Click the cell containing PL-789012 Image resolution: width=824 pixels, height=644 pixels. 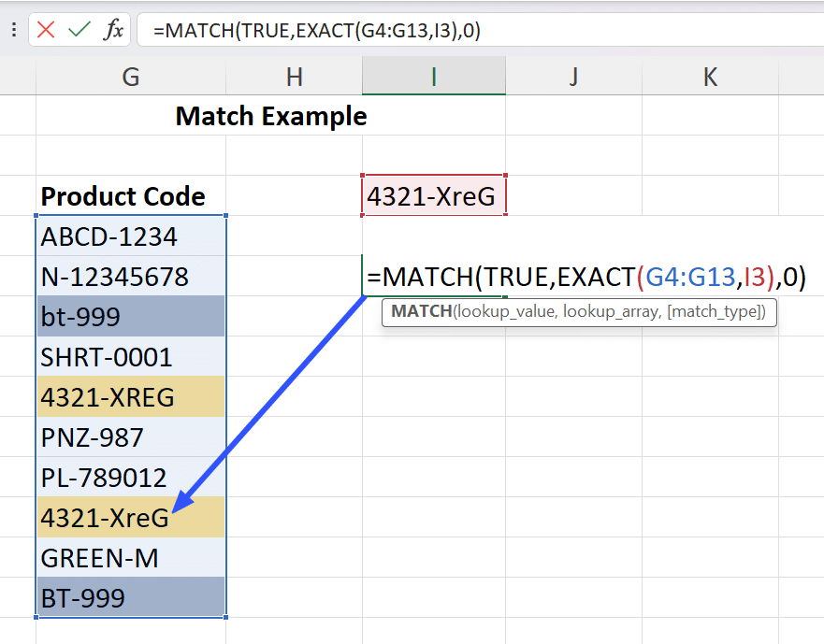pos(131,477)
